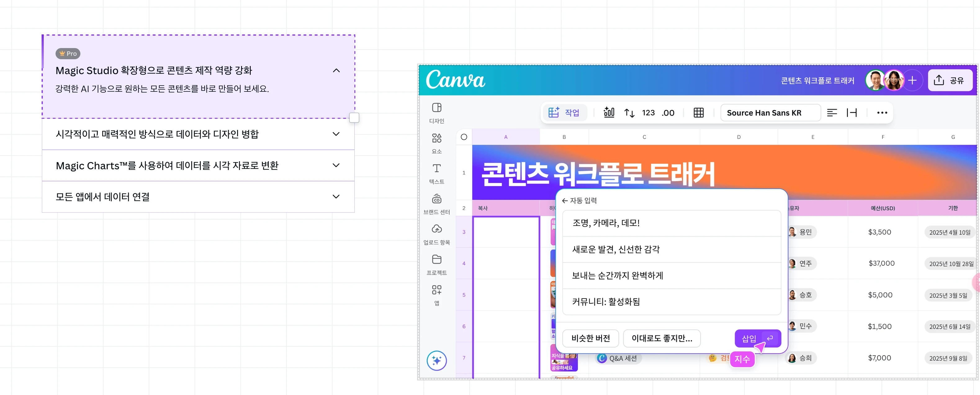Select column D header

click(x=739, y=137)
